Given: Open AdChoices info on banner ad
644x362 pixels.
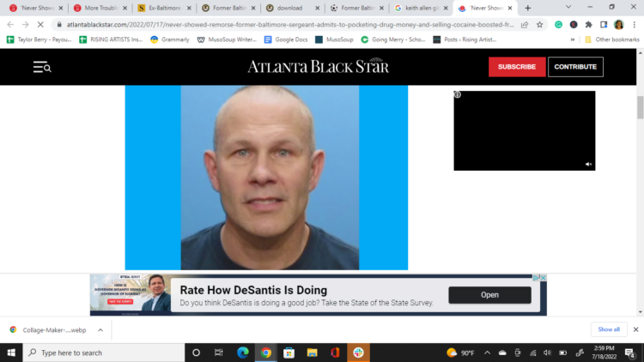Looking at the screenshot, I should 537,278.
